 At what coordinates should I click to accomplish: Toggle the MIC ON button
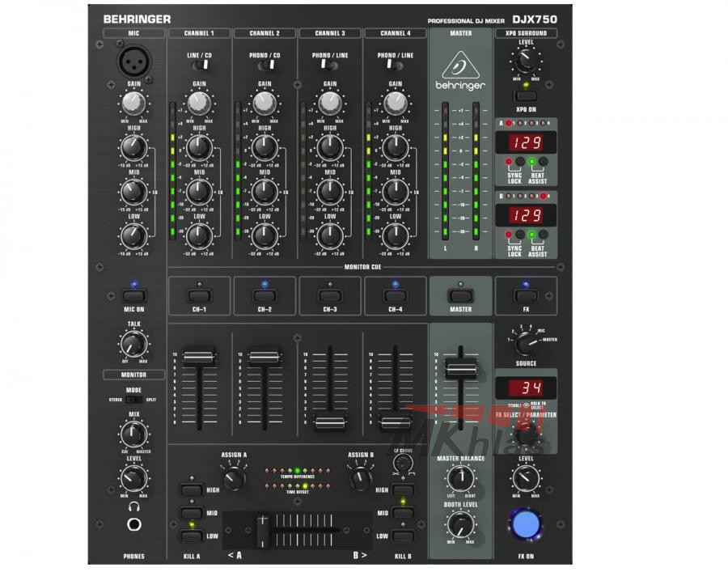[x=133, y=296]
